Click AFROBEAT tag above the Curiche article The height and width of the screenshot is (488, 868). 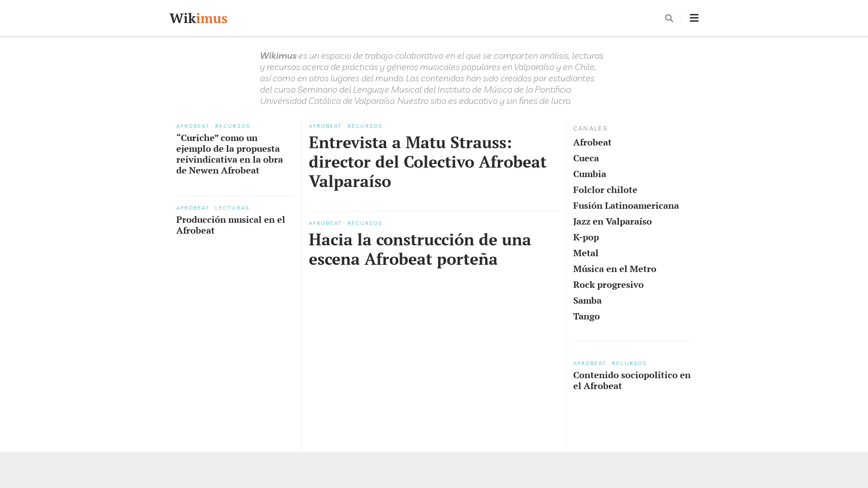[x=193, y=126]
